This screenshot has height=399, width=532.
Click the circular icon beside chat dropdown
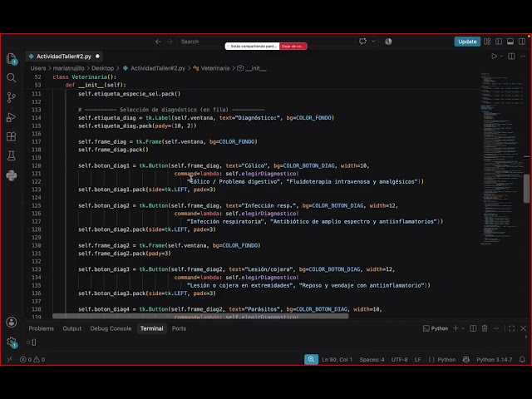click(x=388, y=42)
